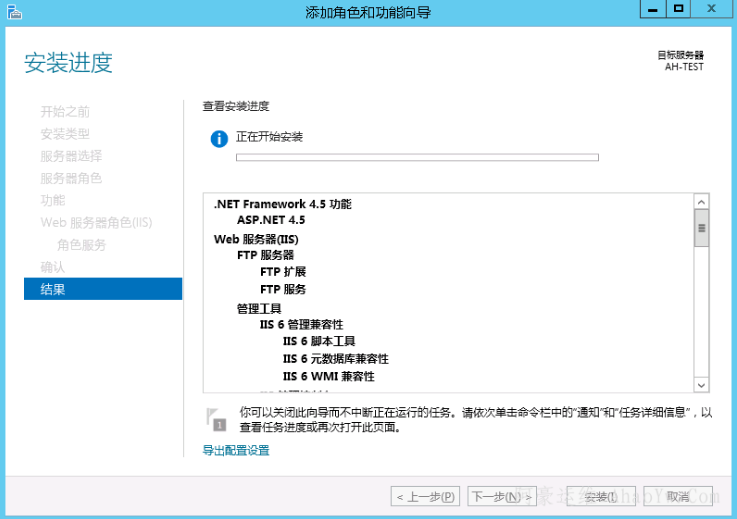Click the scroll down arrow in the feature list

tap(701, 385)
